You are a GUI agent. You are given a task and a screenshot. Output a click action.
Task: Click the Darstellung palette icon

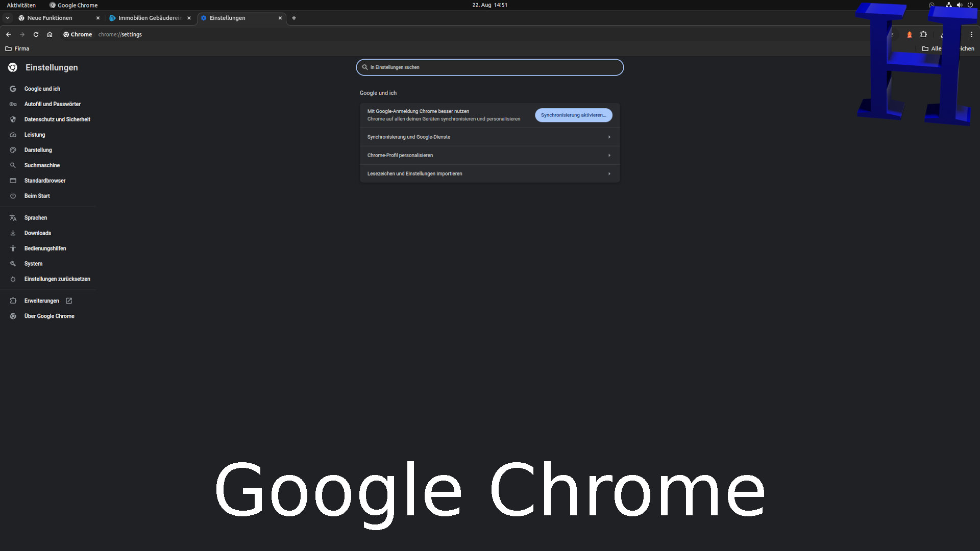point(13,150)
